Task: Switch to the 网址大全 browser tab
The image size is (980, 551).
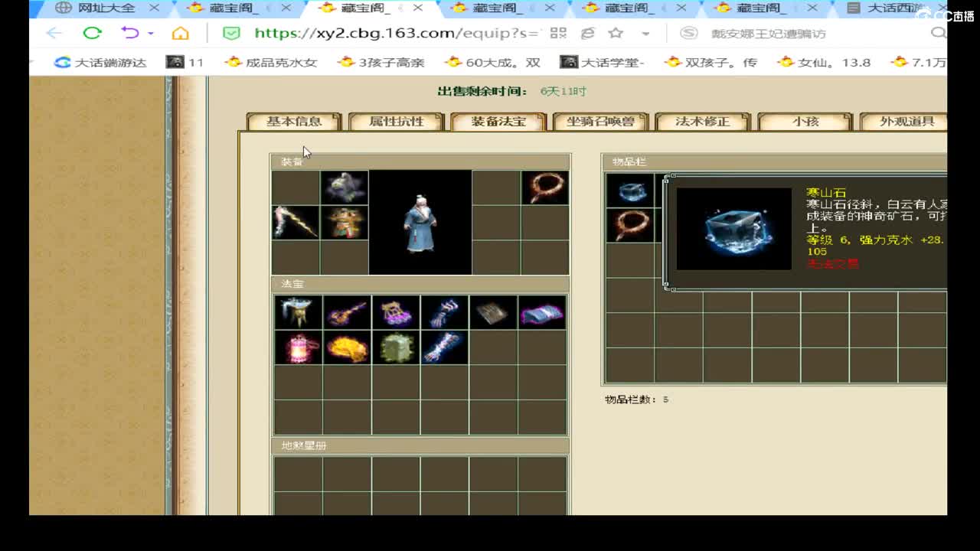Action: click(x=106, y=8)
